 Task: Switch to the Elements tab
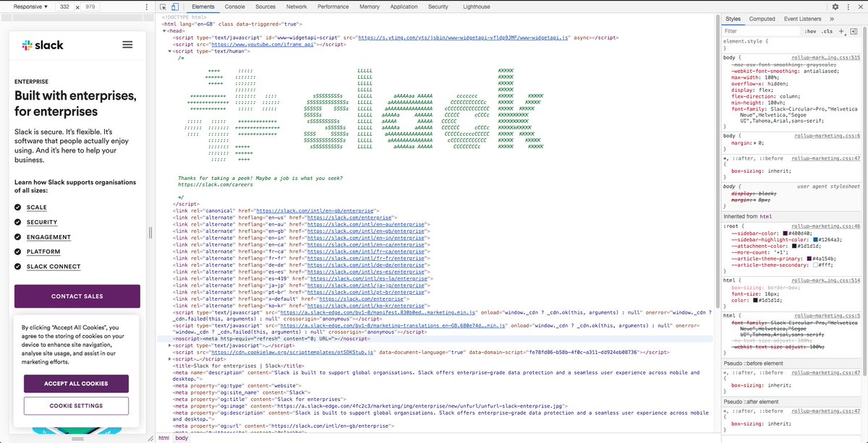(x=203, y=7)
